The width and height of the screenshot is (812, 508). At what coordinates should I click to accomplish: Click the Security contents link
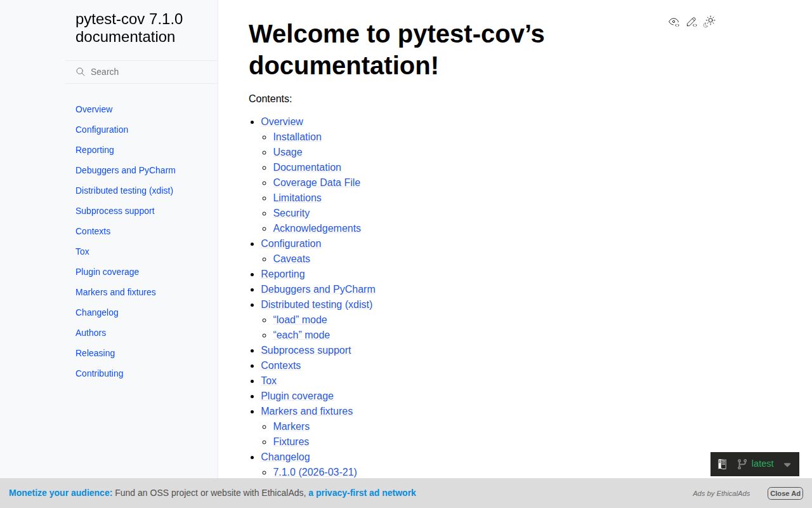[291, 213]
